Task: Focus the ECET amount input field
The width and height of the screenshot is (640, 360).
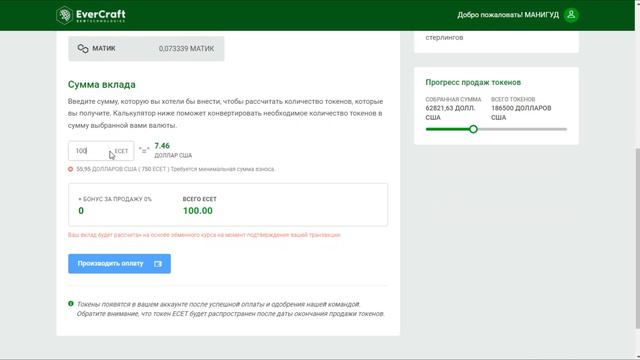Action: [101, 151]
